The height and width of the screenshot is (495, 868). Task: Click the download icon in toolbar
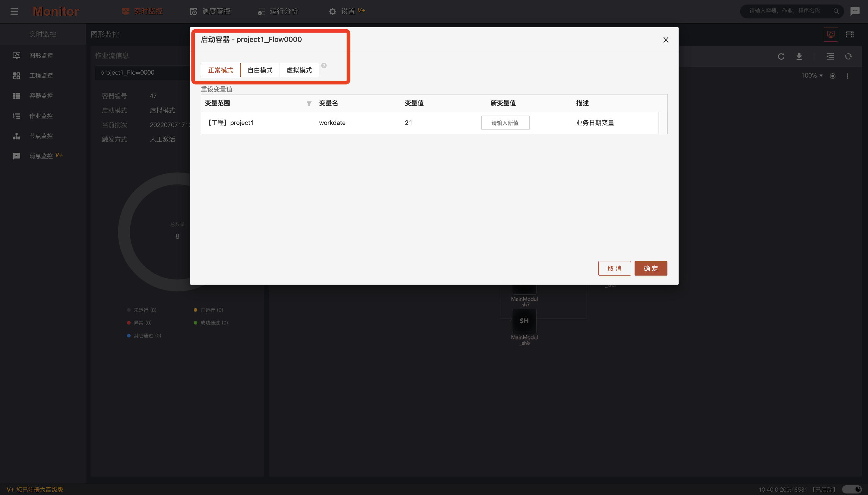coord(799,56)
